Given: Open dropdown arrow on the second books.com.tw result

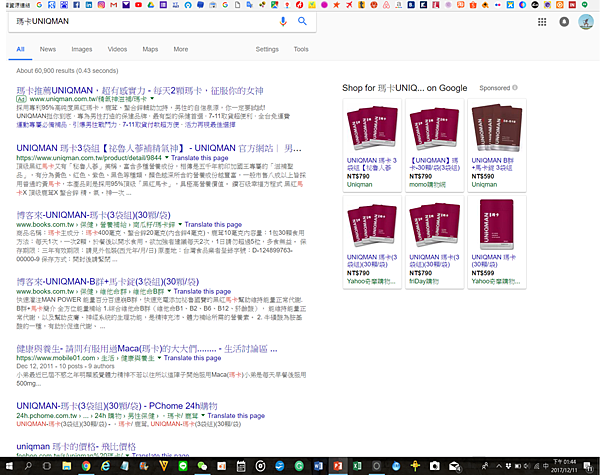Looking at the screenshot, I should pyautogui.click(x=169, y=291).
